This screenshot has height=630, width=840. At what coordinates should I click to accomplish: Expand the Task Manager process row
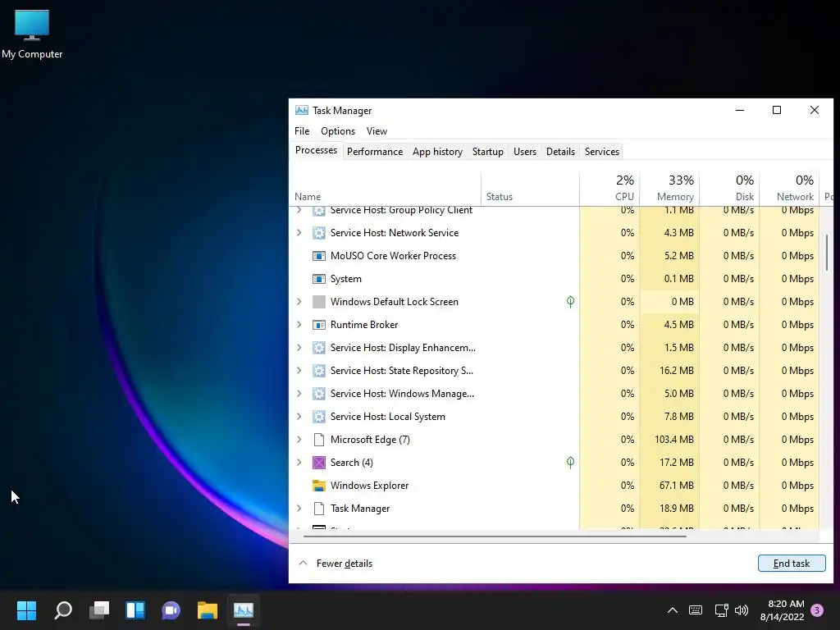pos(299,509)
